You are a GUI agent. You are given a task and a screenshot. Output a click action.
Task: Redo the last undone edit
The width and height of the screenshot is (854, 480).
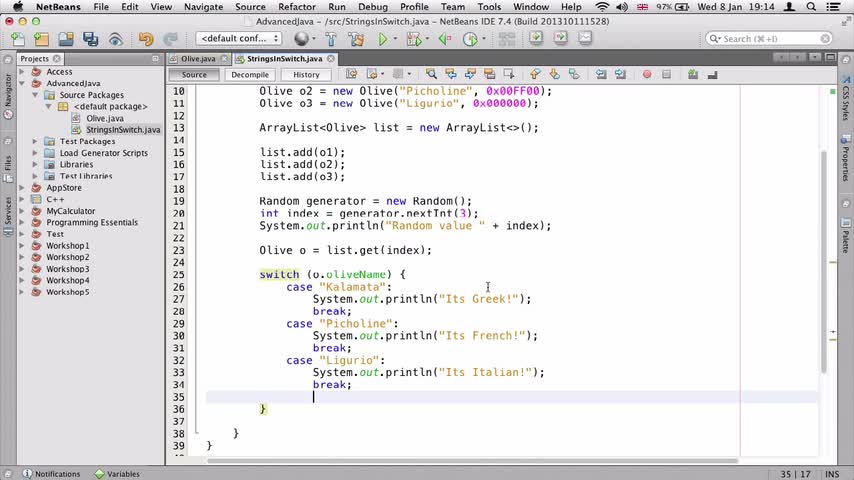(170, 39)
